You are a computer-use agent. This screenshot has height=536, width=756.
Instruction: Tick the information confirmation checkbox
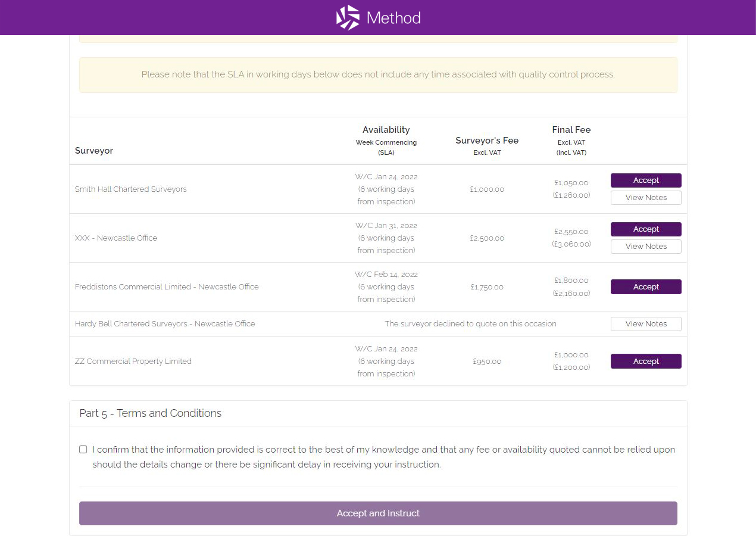pos(83,450)
